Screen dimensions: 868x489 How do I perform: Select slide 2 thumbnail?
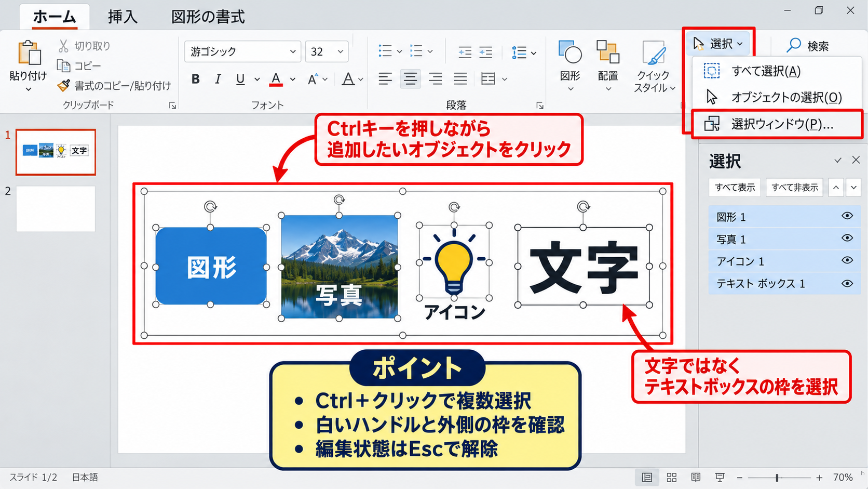pos(56,208)
